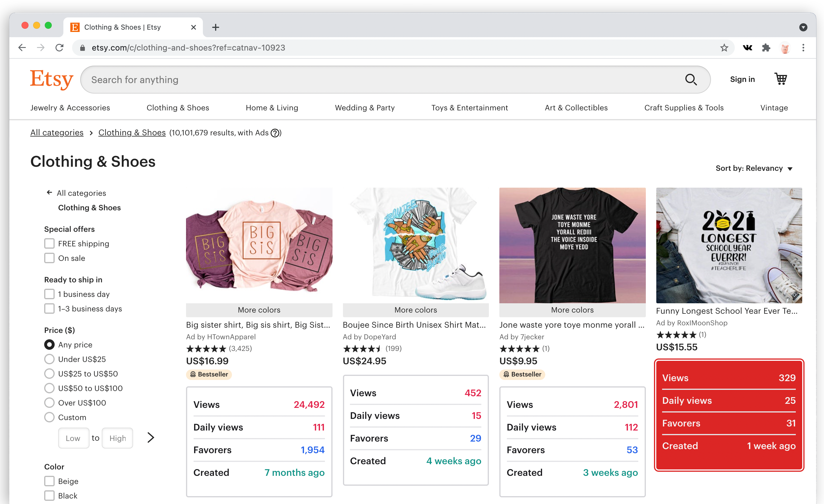This screenshot has width=824, height=504.
Task: Reload the page
Action: (60, 48)
